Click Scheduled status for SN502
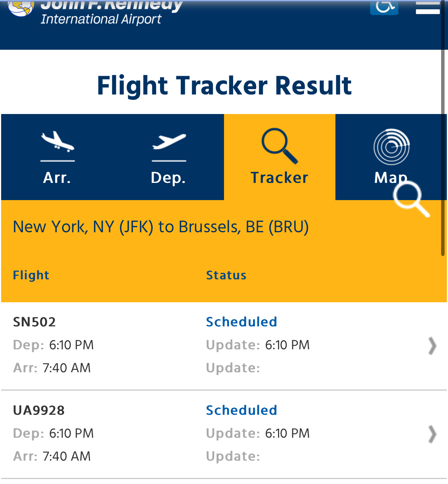 [241, 322]
